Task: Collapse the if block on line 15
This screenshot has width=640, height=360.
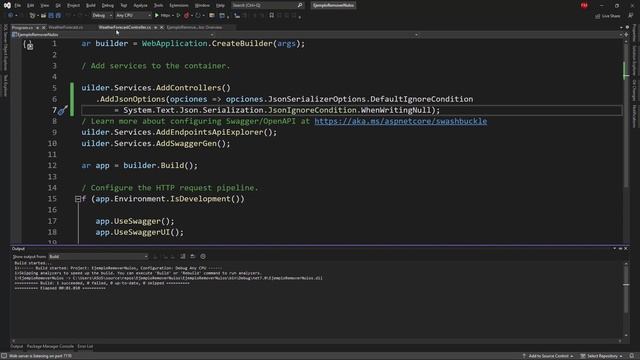Action: click(78, 199)
